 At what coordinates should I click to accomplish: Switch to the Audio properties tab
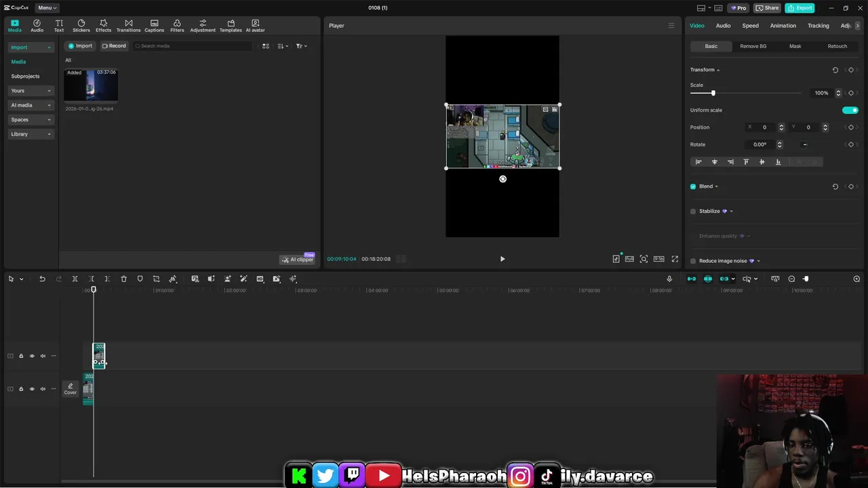[723, 26]
